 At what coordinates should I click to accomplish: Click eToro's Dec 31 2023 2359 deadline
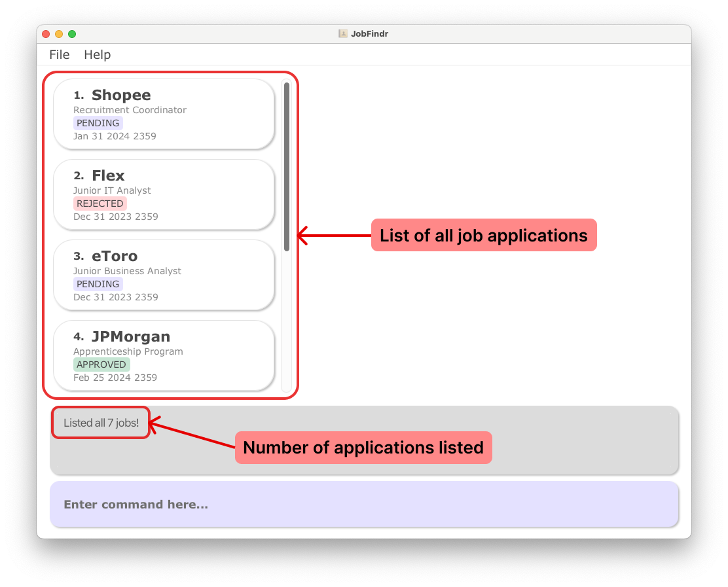click(116, 298)
